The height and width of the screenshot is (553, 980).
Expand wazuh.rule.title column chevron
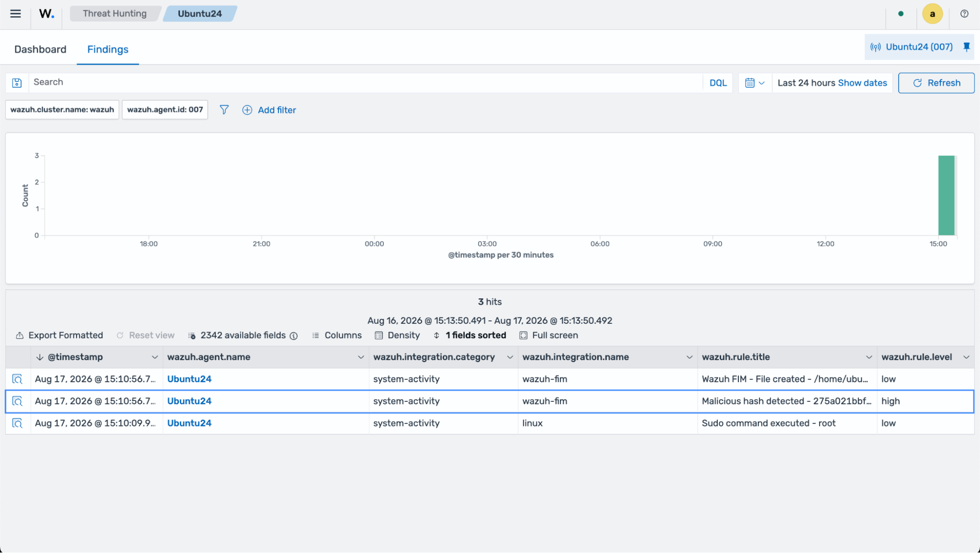click(x=869, y=357)
